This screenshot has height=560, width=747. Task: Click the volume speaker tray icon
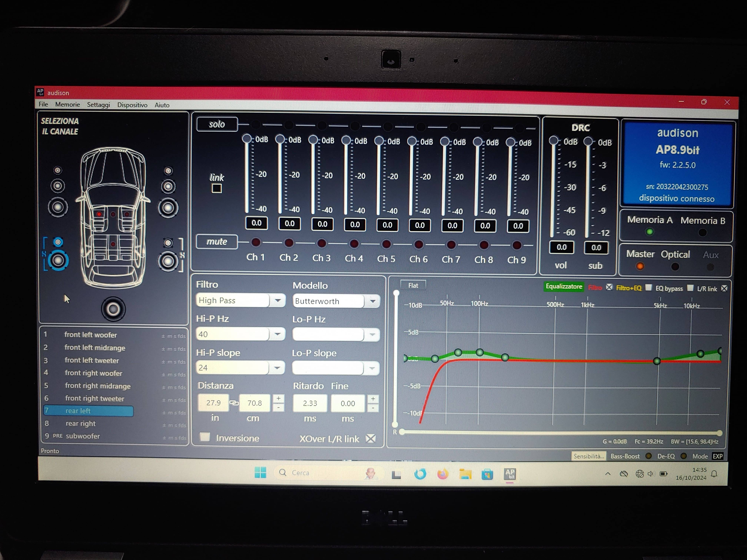tap(650, 474)
